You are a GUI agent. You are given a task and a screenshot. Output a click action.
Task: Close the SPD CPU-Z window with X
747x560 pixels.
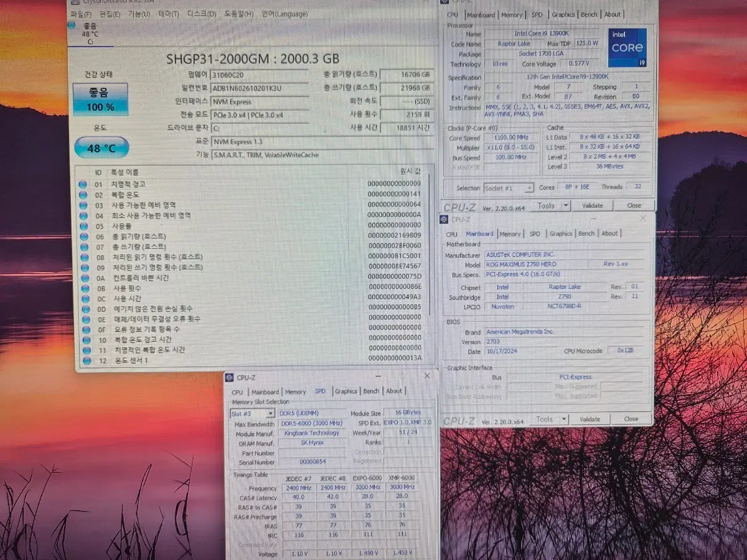point(427,376)
